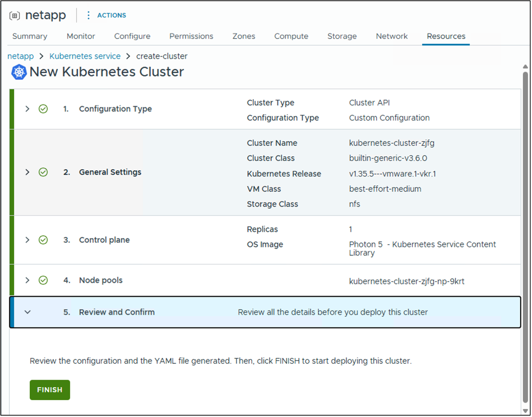This screenshot has width=532, height=417.
Task: Go to the Permissions tab
Action: pyautogui.click(x=191, y=36)
